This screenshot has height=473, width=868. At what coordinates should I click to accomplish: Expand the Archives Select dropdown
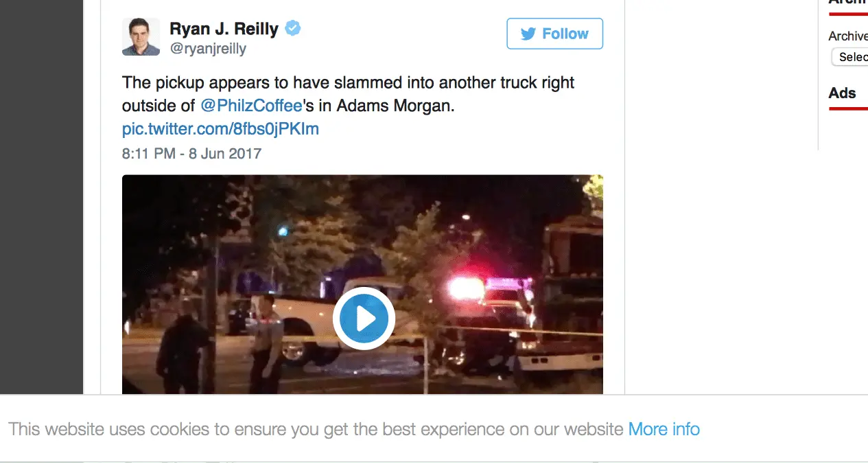(849, 57)
